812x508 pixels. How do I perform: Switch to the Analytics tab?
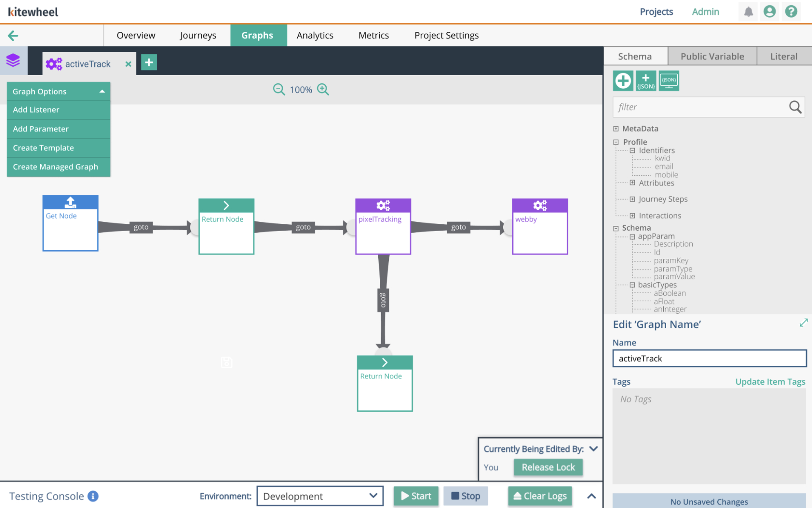[x=315, y=36]
